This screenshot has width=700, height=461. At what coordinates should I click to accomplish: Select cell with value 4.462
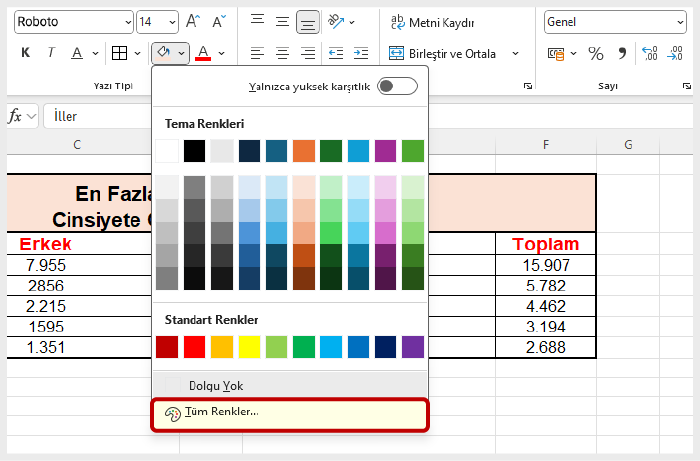click(546, 306)
